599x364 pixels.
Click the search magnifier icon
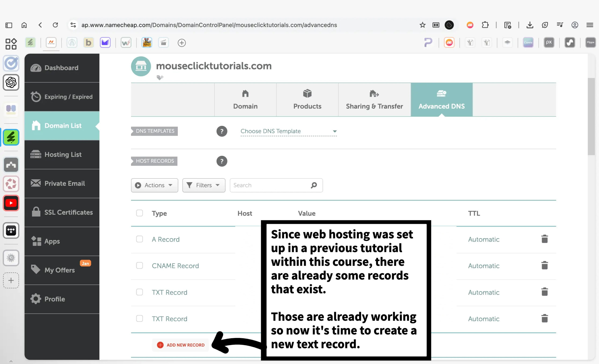pos(314,185)
